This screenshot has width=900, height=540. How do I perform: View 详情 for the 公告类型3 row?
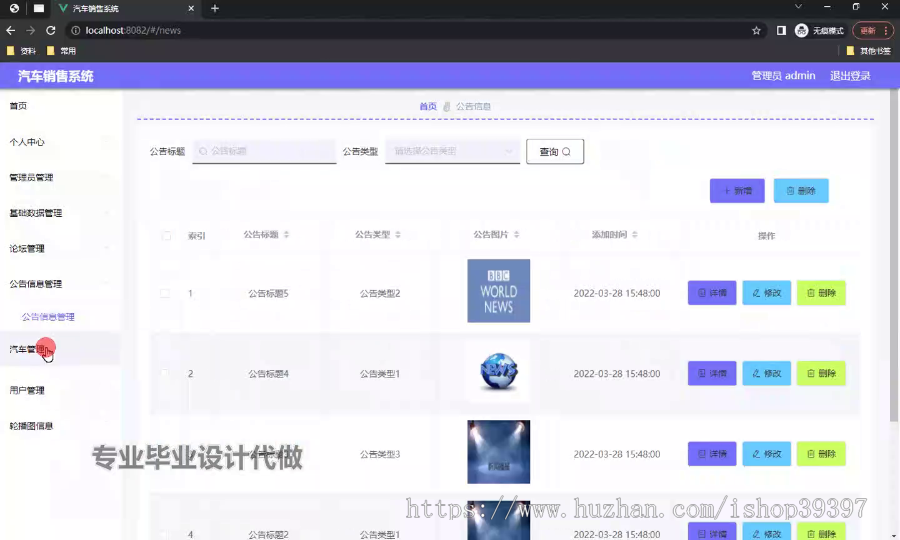point(712,453)
